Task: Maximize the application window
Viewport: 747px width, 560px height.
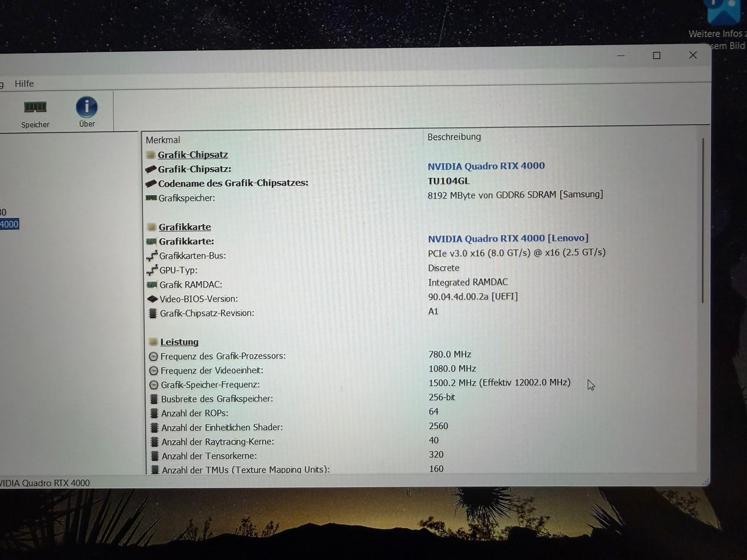Action: (x=656, y=56)
